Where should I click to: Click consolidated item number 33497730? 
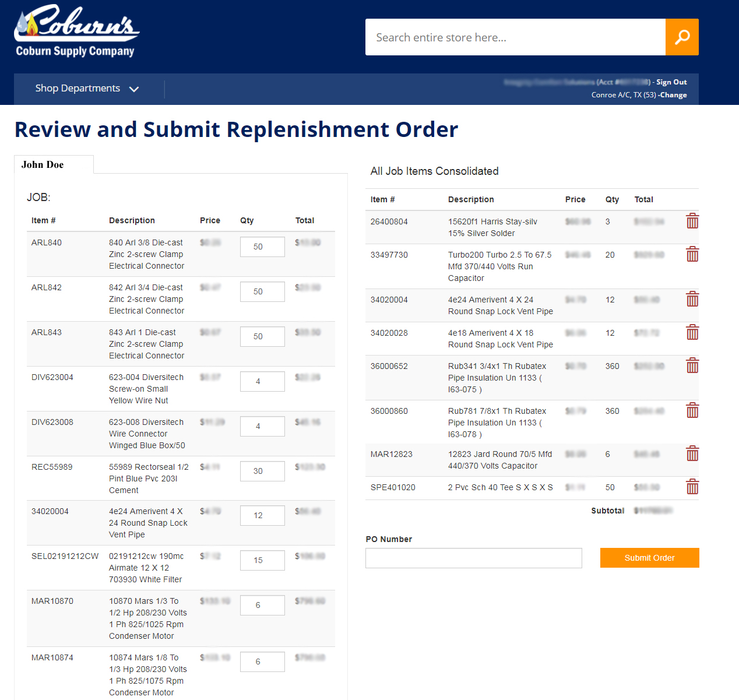389,255
